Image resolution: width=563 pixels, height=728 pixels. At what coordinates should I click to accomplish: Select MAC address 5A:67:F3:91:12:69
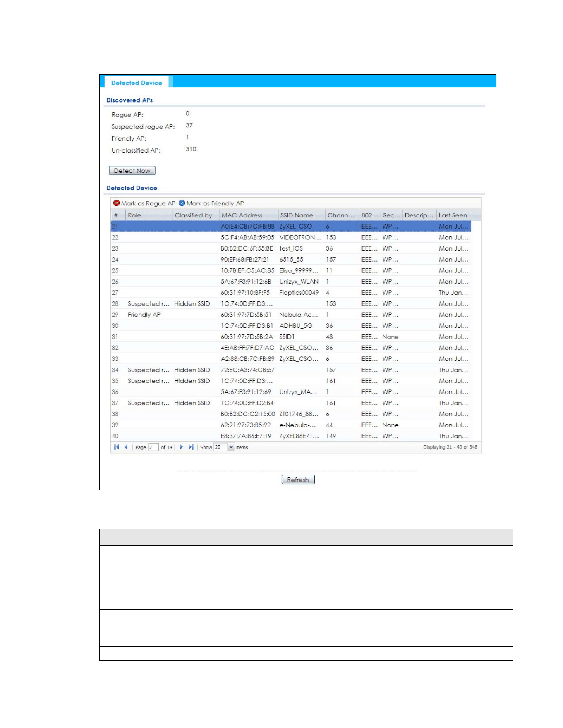(x=246, y=392)
